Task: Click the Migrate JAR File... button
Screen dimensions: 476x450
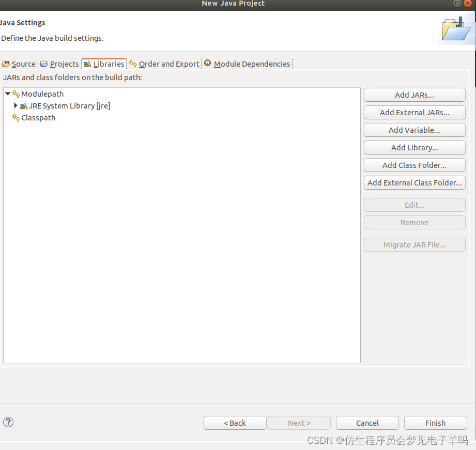Action: pyautogui.click(x=414, y=245)
